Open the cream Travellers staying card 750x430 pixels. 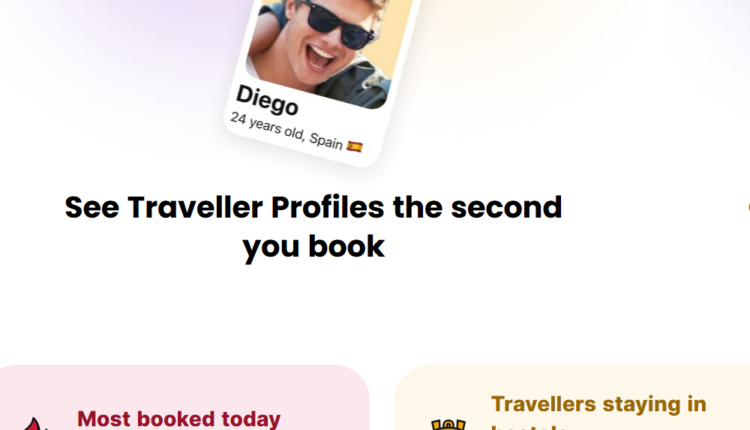(573, 397)
